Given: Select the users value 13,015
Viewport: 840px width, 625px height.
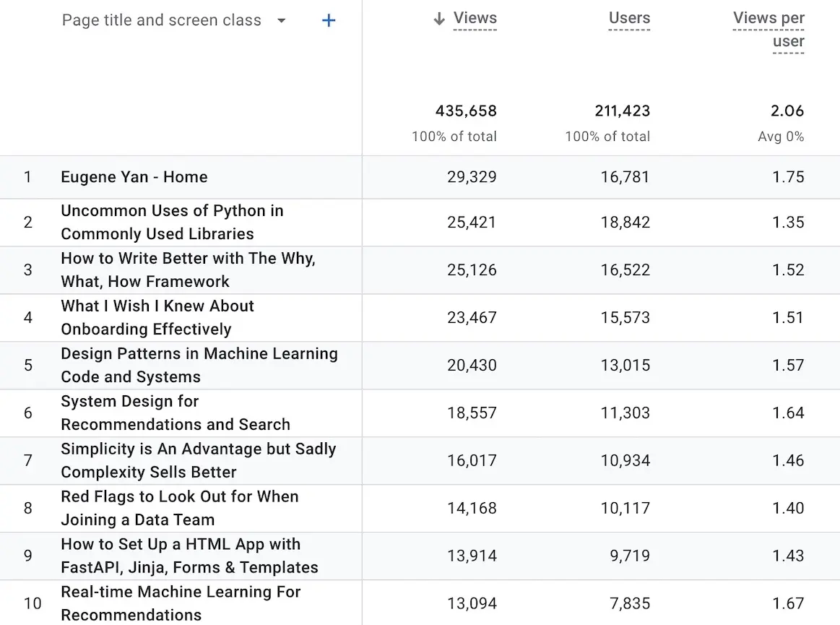Looking at the screenshot, I should 625,365.
